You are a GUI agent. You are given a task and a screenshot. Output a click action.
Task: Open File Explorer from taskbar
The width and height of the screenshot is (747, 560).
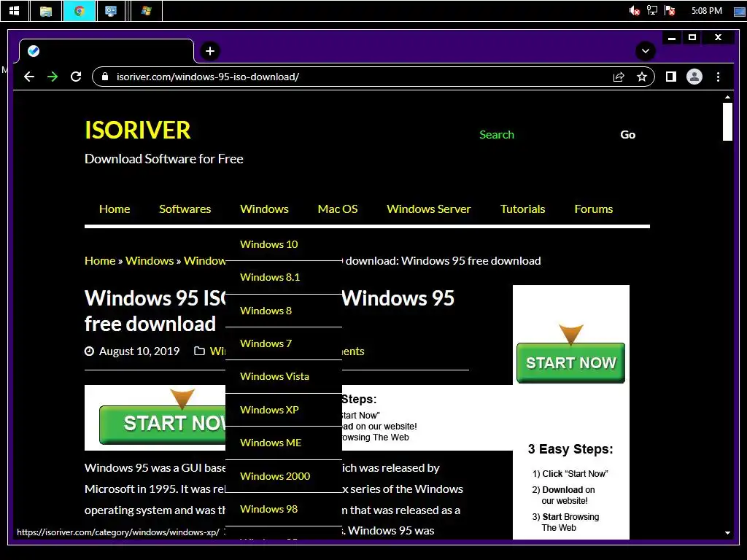46,10
